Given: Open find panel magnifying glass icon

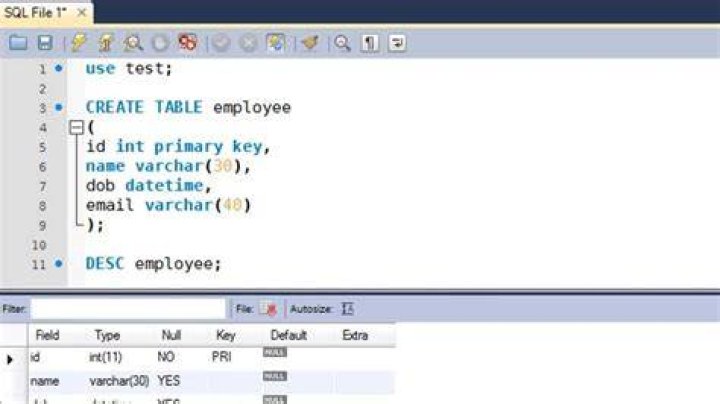Looking at the screenshot, I should [343, 43].
